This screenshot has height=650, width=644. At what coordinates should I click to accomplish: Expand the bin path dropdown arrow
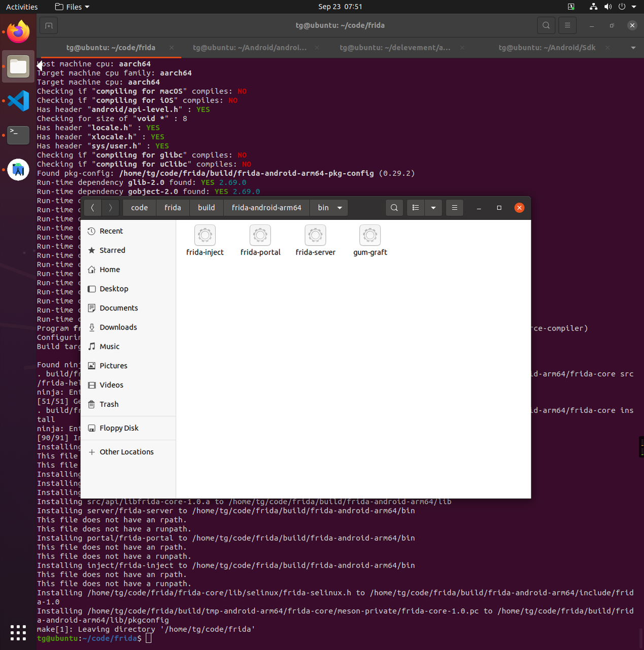click(340, 208)
